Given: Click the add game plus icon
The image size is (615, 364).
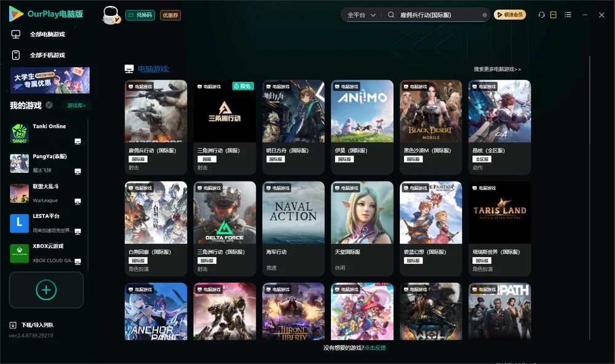Looking at the screenshot, I should point(46,290).
